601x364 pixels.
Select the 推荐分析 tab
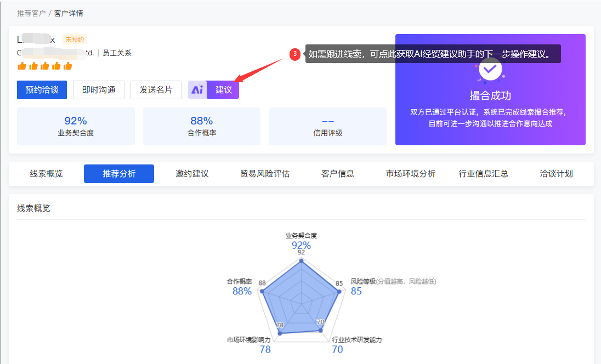click(119, 174)
